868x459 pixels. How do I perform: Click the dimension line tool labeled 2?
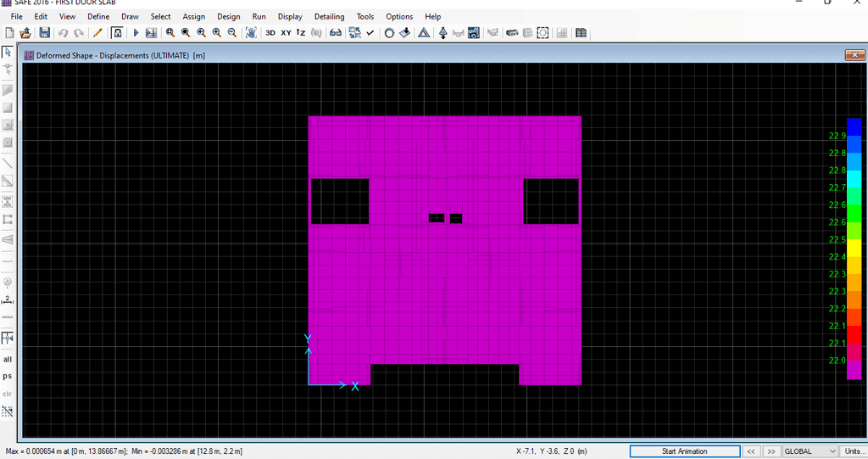pyautogui.click(x=8, y=299)
